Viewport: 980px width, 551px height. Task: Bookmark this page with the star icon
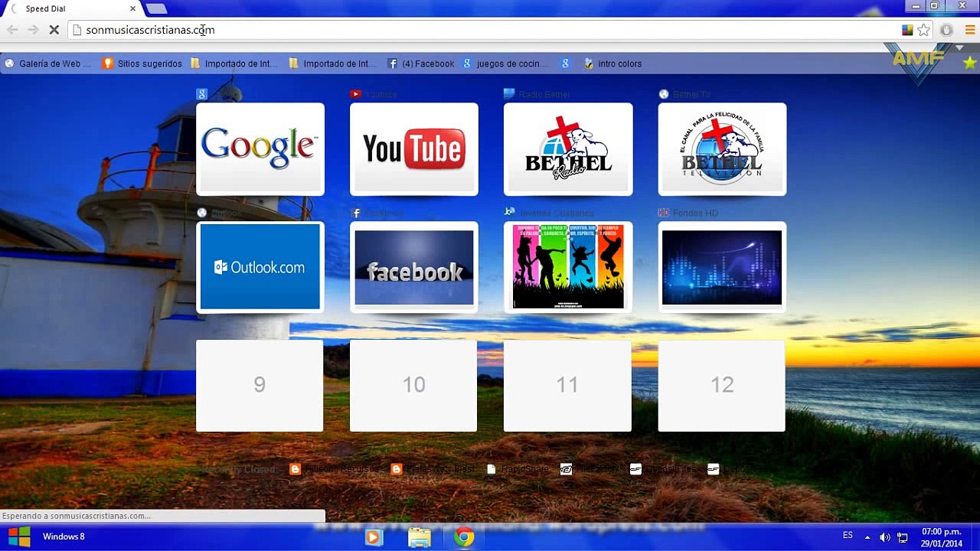tap(924, 30)
